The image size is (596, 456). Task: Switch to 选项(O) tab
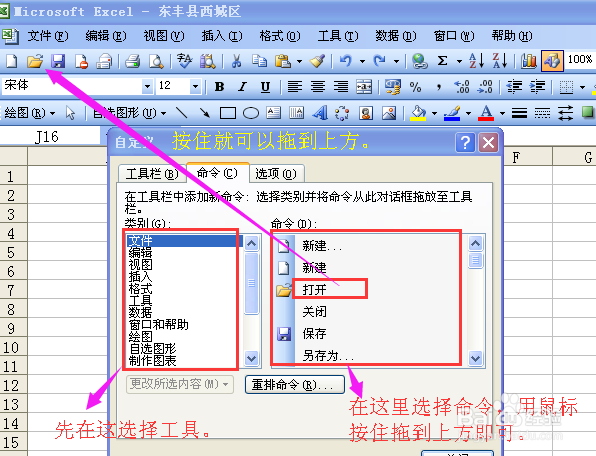coord(276,174)
